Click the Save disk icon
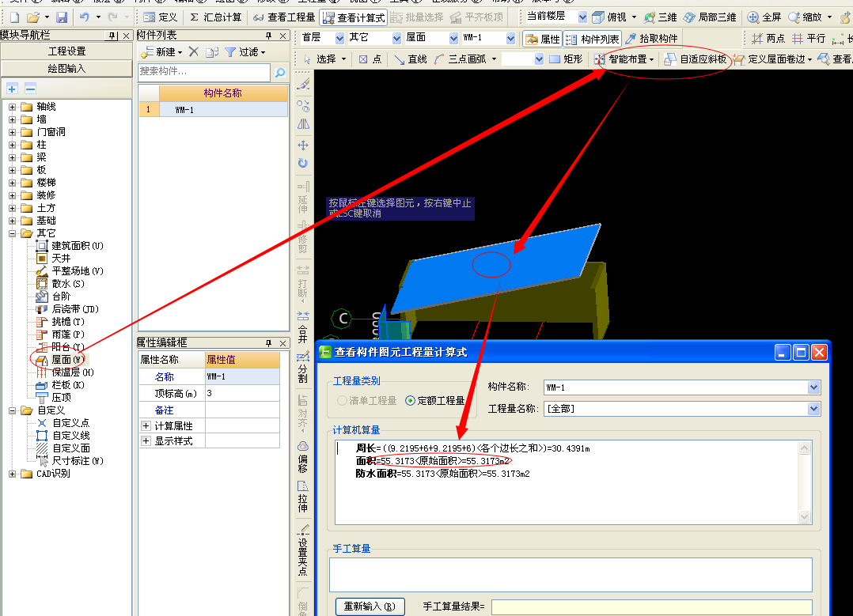 [62, 17]
